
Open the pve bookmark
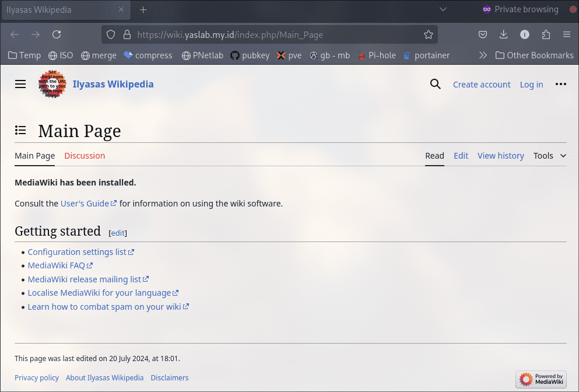289,55
